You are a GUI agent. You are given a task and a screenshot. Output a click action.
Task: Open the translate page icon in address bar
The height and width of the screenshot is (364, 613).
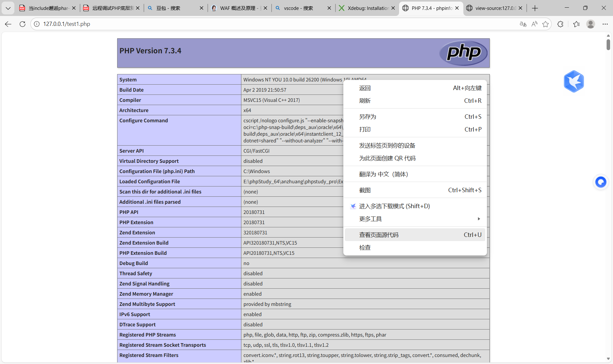[x=523, y=24]
